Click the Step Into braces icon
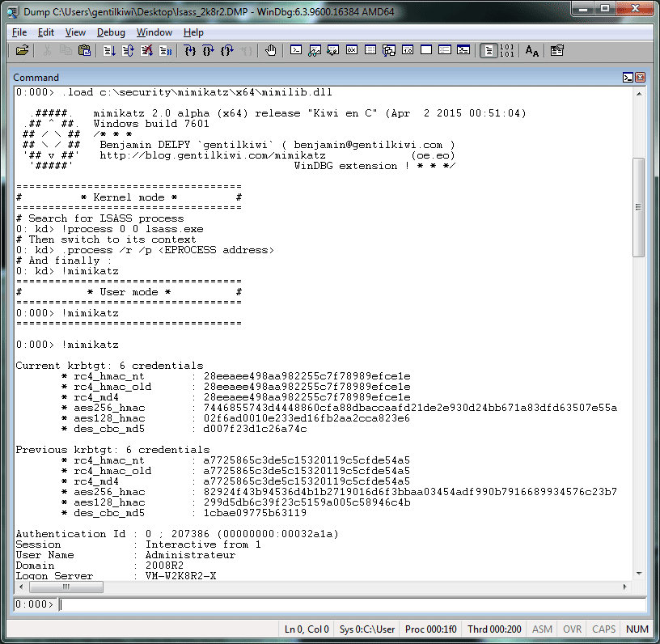660x644 pixels. pos(190,50)
